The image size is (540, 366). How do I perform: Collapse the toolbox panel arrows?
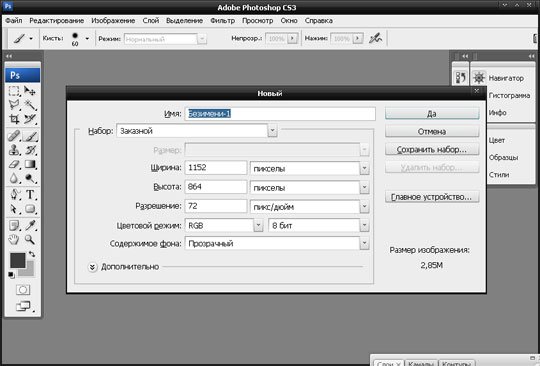tap(9, 56)
